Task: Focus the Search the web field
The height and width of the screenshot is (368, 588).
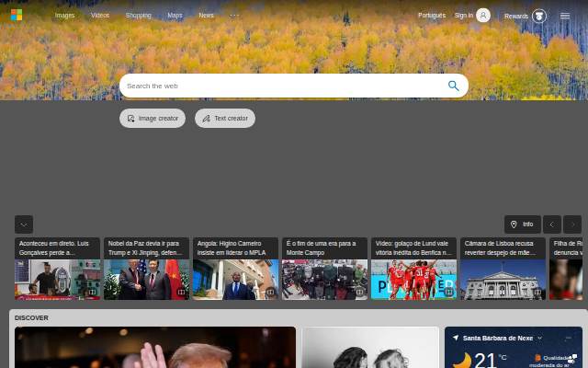Action: click(294, 86)
